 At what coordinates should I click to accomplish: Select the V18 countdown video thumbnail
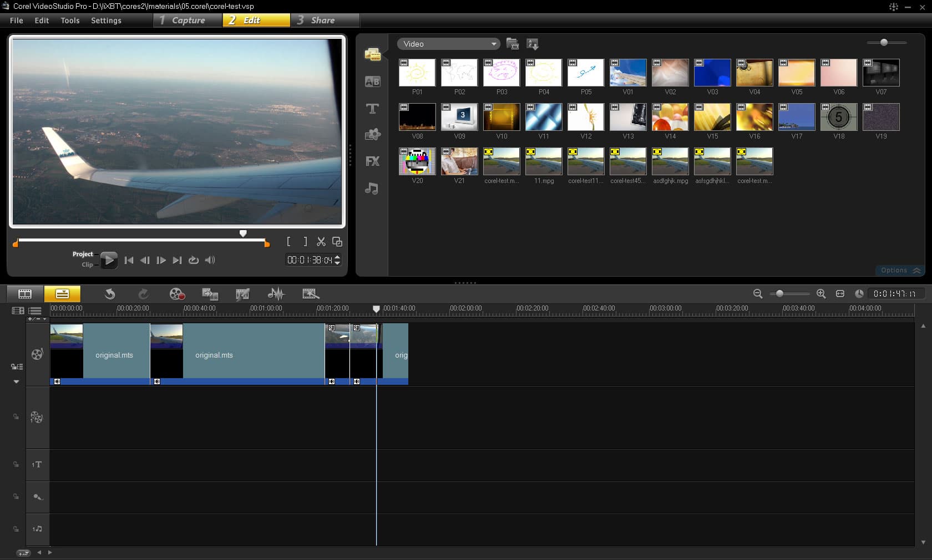tap(838, 117)
